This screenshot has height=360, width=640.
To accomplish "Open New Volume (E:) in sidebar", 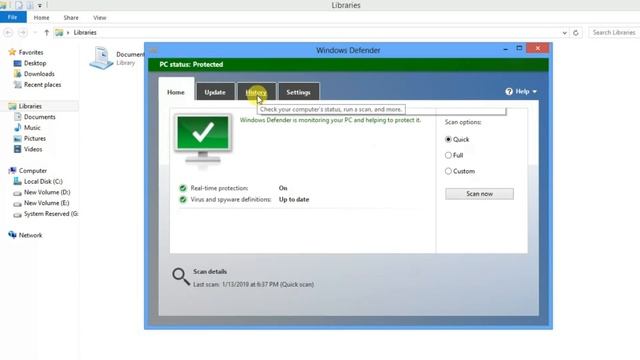I will point(47,203).
